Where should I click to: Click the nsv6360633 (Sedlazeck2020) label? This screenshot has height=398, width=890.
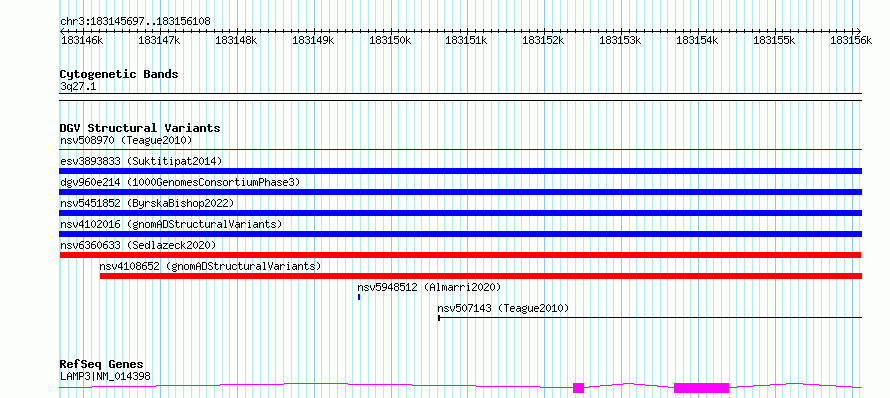click(x=138, y=245)
